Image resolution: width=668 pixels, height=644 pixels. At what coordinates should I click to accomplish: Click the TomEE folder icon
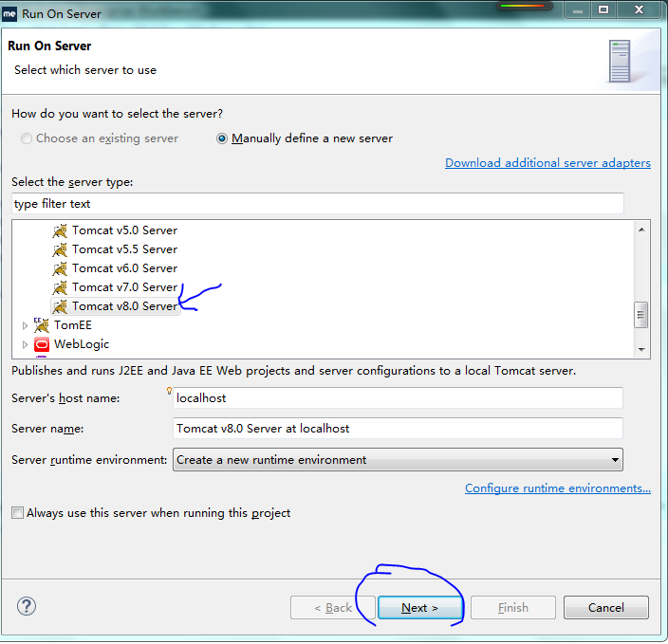pos(42,325)
